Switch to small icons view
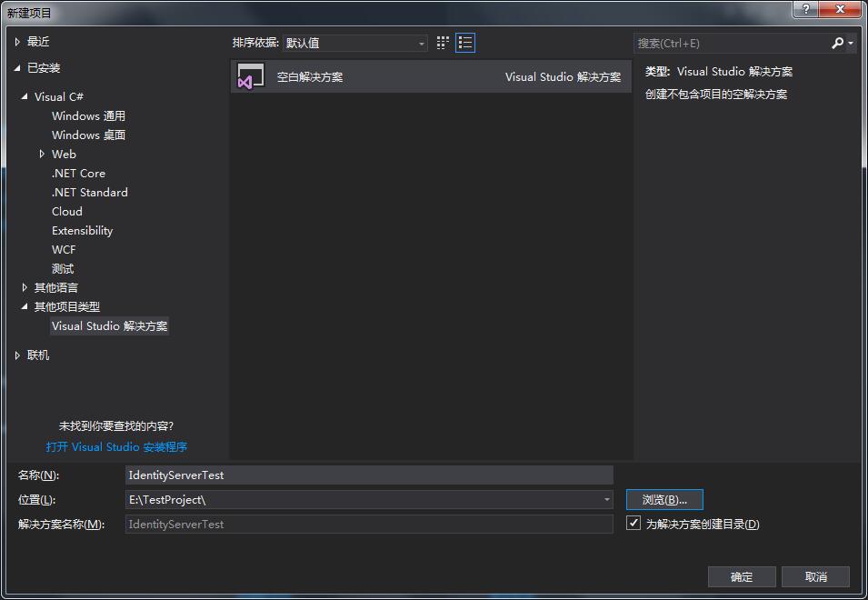Image resolution: width=868 pixels, height=600 pixels. pos(443,43)
